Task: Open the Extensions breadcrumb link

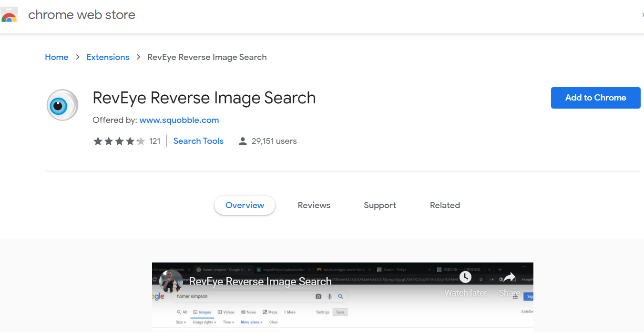Action: pyautogui.click(x=108, y=57)
